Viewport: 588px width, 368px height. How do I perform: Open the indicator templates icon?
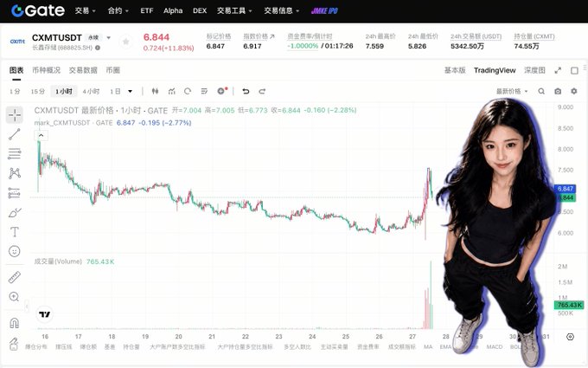click(204, 91)
